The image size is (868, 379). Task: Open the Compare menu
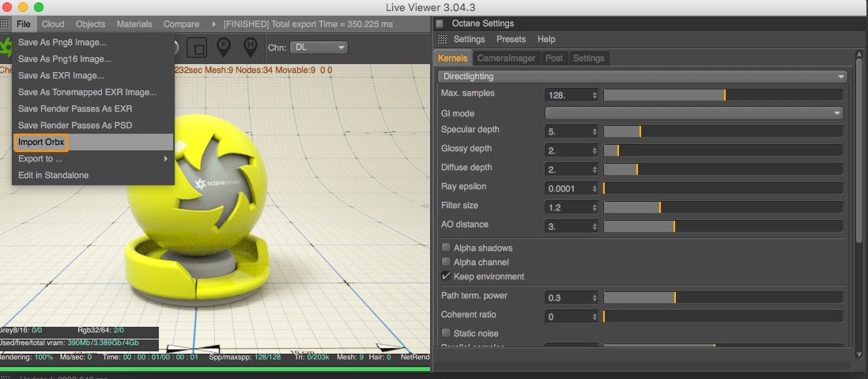181,24
